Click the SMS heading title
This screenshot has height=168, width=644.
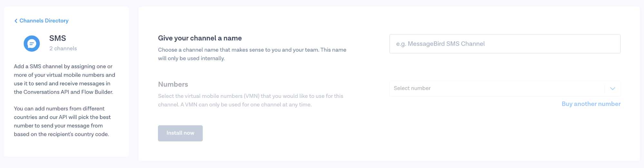(58, 38)
